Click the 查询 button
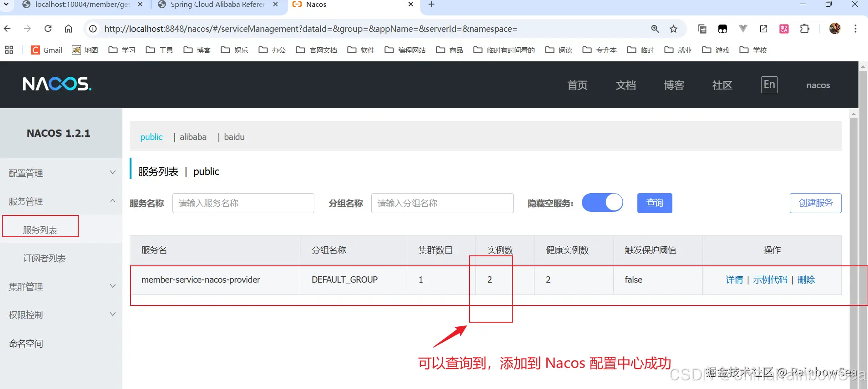 coord(655,203)
